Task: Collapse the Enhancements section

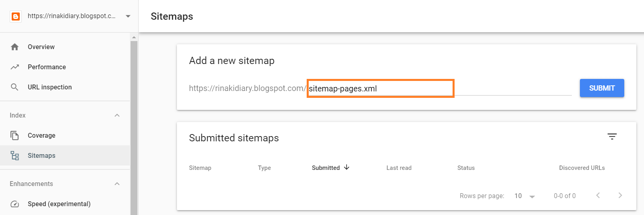Action: (117, 184)
